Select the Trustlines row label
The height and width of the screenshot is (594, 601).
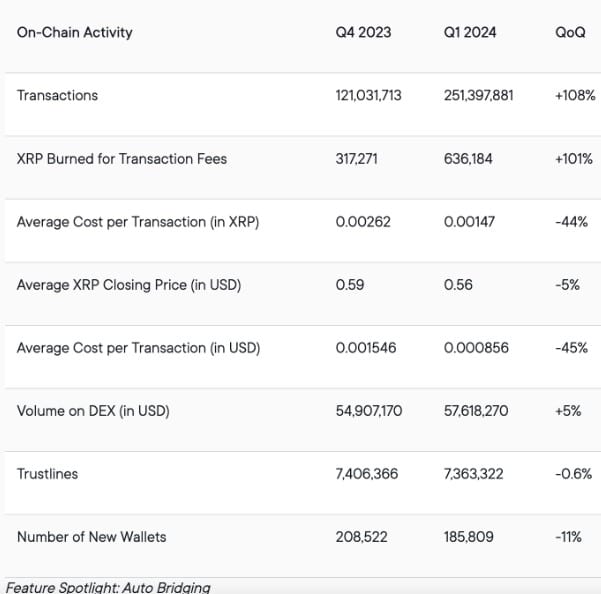(x=47, y=474)
